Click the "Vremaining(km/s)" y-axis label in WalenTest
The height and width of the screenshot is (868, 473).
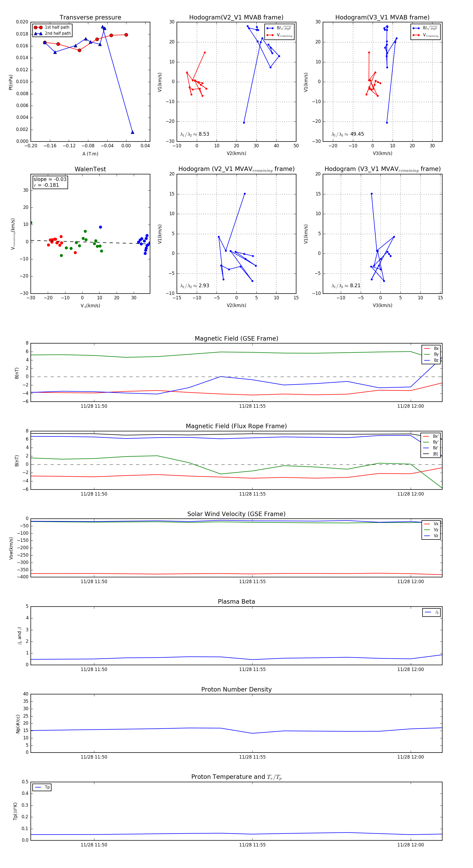tap(13, 234)
